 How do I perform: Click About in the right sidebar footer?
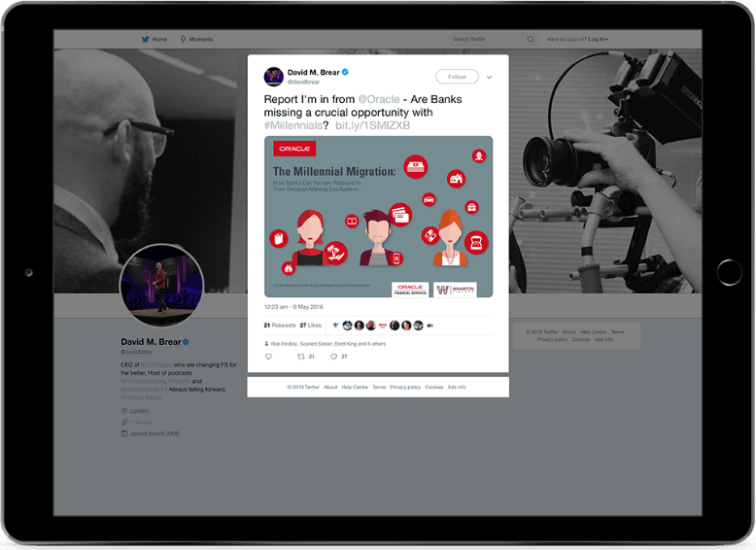(x=568, y=332)
